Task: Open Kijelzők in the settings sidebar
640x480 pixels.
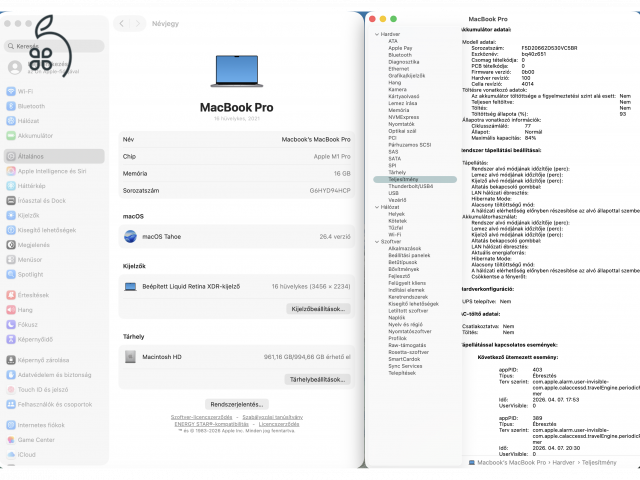Action: click(23, 215)
